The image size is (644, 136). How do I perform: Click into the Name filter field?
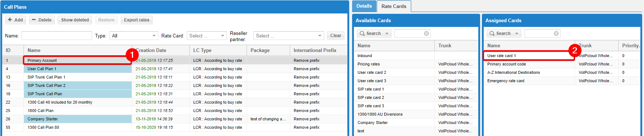pos(57,36)
